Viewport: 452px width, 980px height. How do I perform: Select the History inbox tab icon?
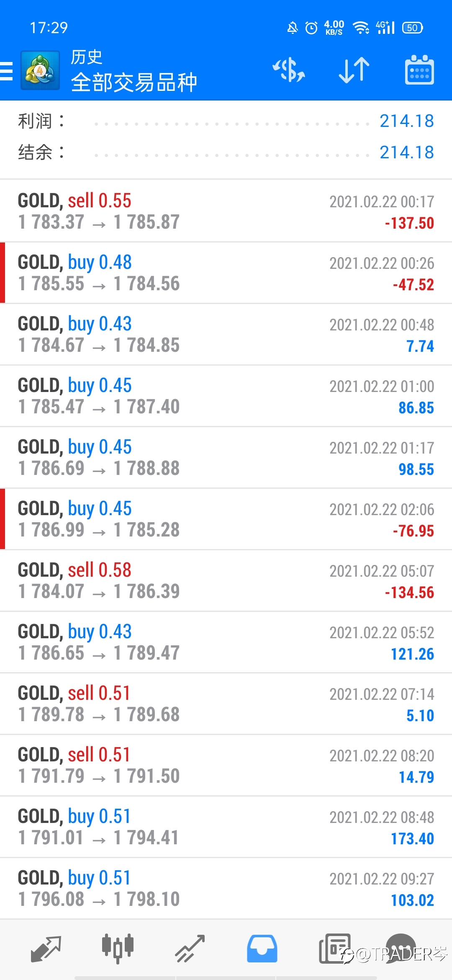(x=262, y=949)
